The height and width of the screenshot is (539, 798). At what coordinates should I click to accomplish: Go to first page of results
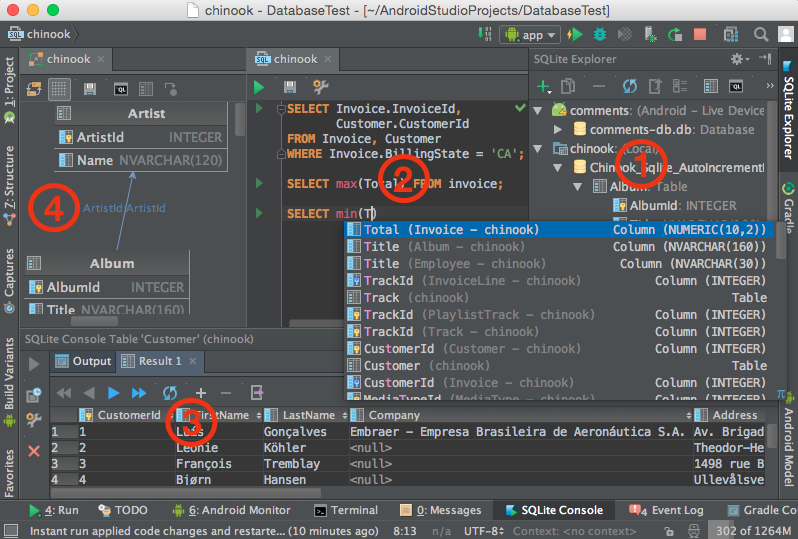[64, 393]
